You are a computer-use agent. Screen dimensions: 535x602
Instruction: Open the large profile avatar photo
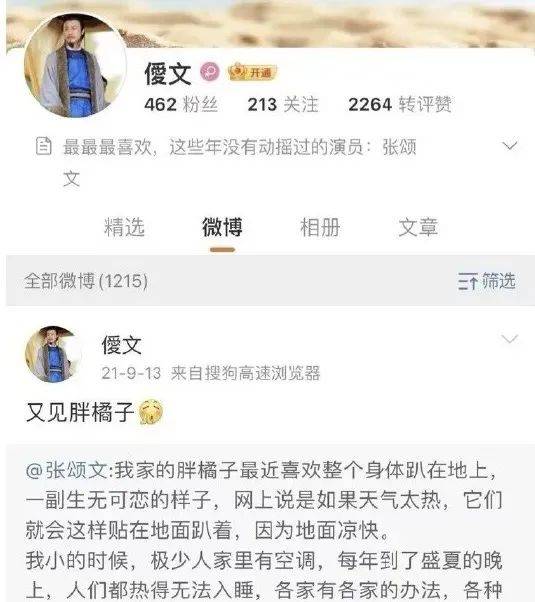coord(75,65)
